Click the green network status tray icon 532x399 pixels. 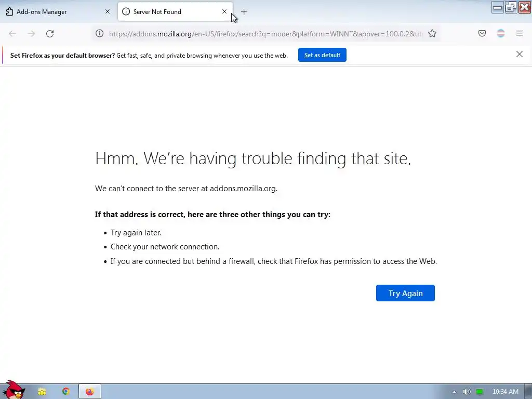coord(480,392)
